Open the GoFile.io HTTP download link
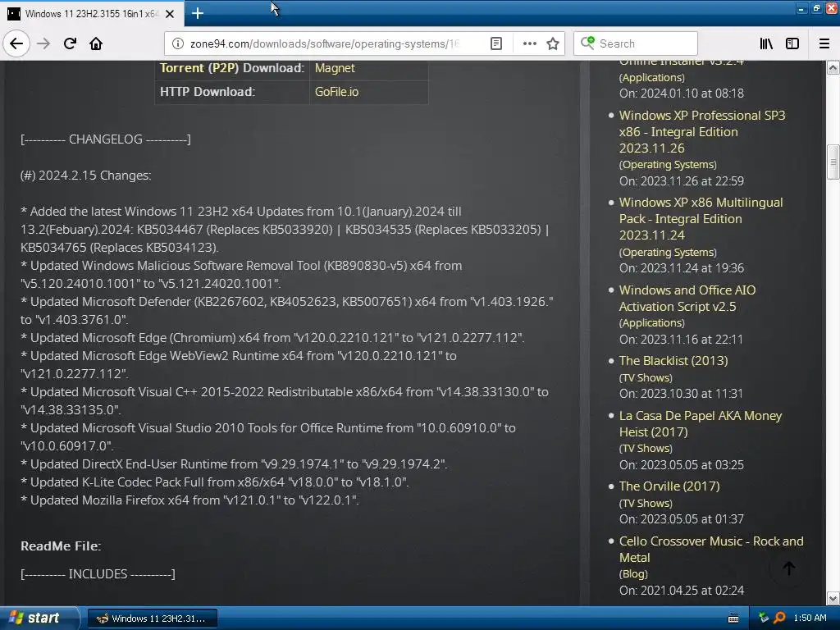Viewport: 840px width, 630px height. pos(336,92)
